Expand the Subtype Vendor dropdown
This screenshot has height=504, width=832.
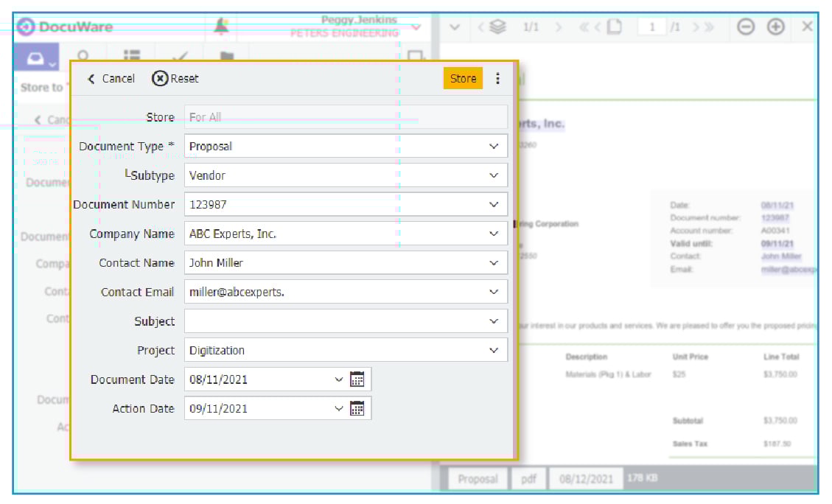point(494,175)
